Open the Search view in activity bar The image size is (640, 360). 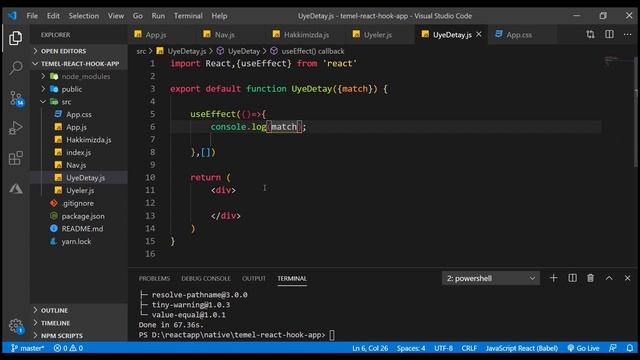click(16, 67)
